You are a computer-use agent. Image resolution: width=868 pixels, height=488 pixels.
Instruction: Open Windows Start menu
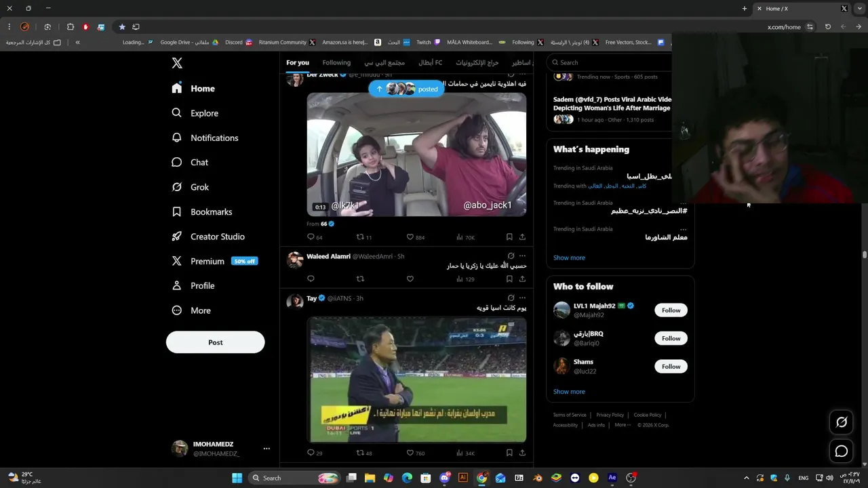(237, 478)
